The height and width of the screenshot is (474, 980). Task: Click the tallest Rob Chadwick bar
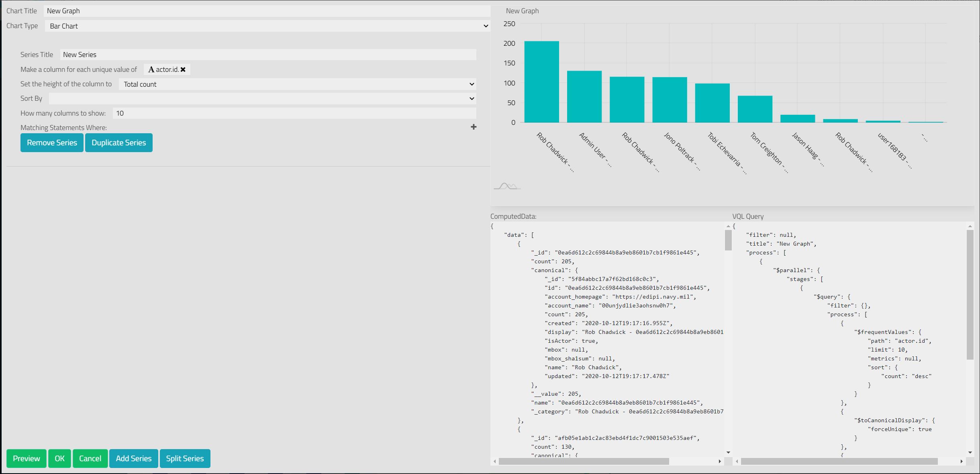point(541,82)
